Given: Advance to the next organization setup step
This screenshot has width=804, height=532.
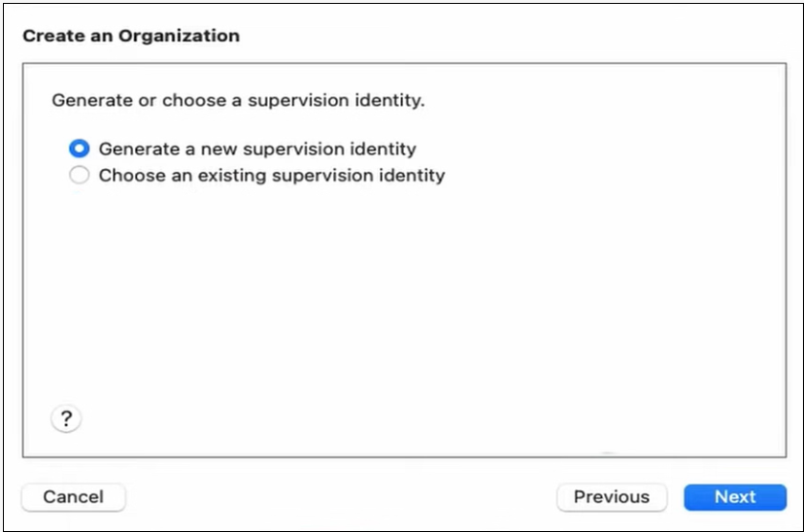Looking at the screenshot, I should [734, 497].
